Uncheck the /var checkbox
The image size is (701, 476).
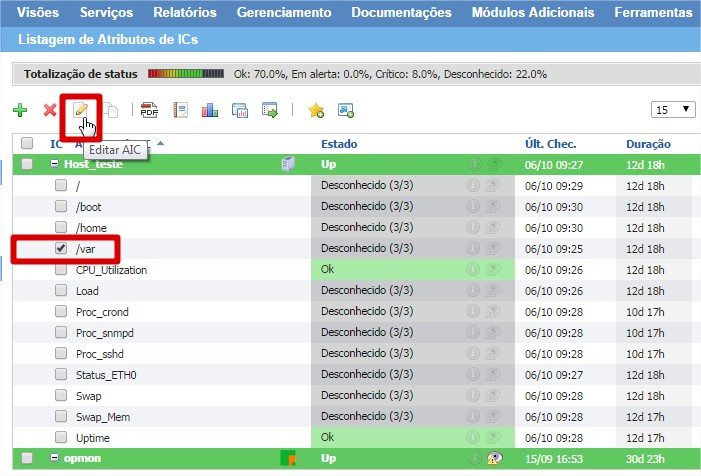point(61,248)
